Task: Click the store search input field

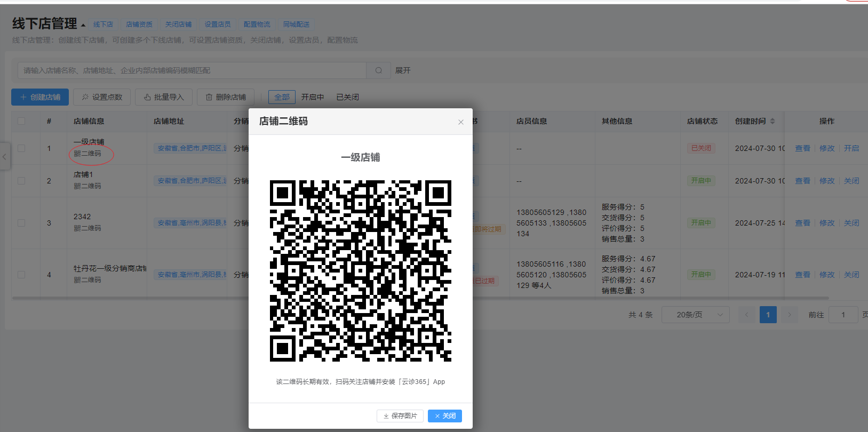Action: click(192, 70)
